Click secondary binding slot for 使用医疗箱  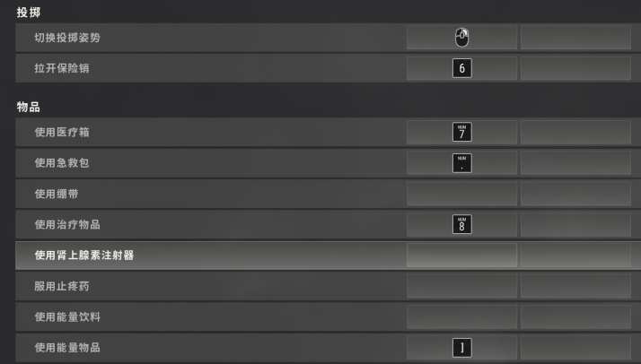click(x=579, y=133)
